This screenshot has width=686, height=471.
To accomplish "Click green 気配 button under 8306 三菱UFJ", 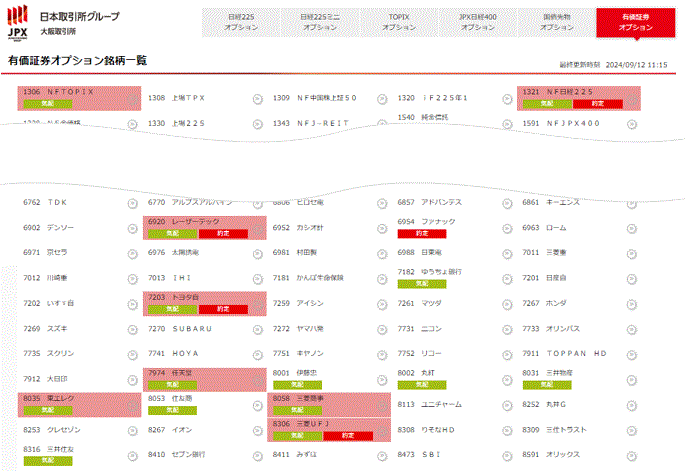I will (298, 436).
